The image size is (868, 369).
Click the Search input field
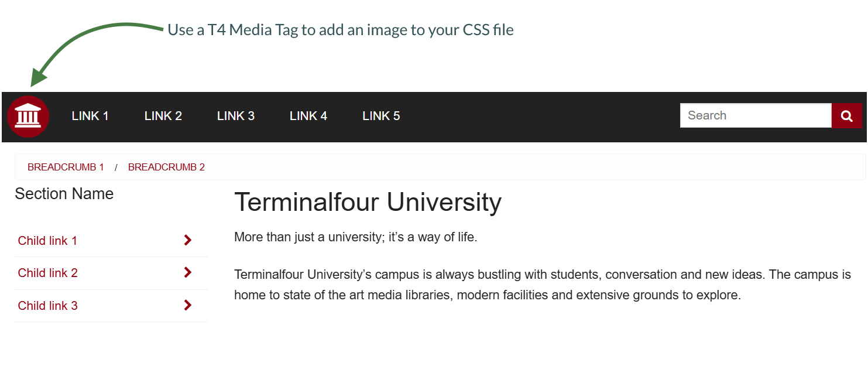coord(755,115)
